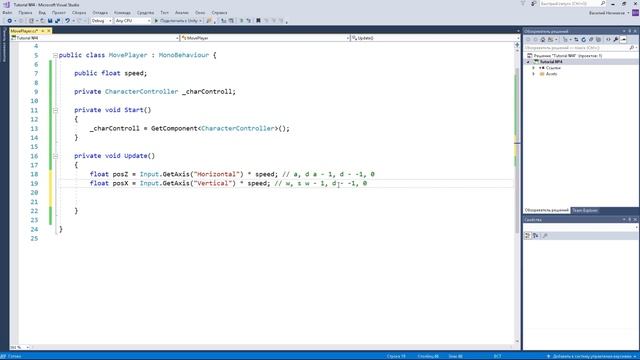Select the Assets folder in Solution Explorer
The width and height of the screenshot is (640, 360).
[551, 74]
